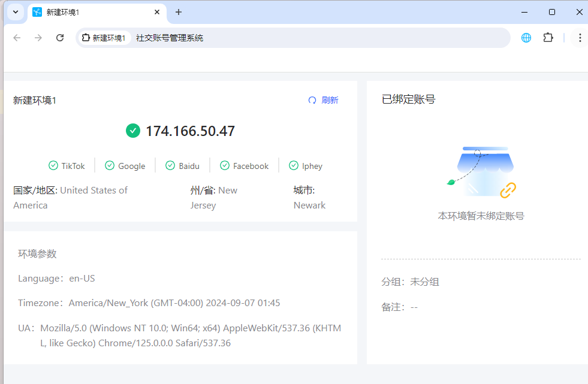This screenshot has width=588, height=384.
Task: Open a new tab with the plus button
Action: pyautogui.click(x=179, y=12)
